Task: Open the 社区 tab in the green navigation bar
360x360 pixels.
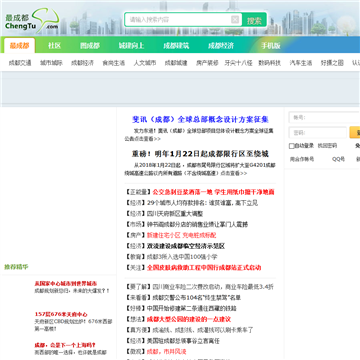Action: (54, 45)
